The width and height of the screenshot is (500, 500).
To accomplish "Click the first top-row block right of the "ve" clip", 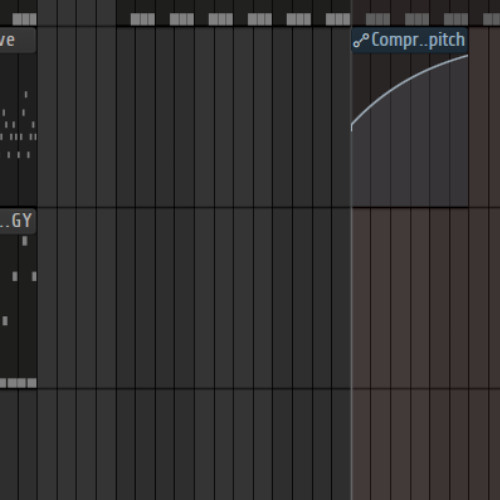I will tap(143, 19).
